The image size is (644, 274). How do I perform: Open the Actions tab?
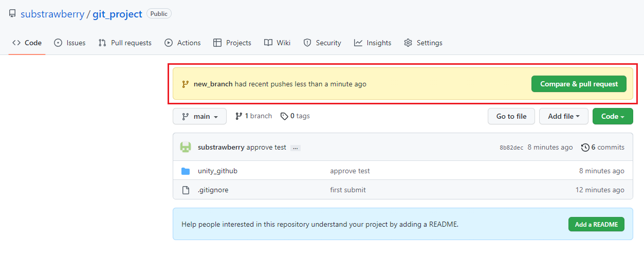(182, 43)
